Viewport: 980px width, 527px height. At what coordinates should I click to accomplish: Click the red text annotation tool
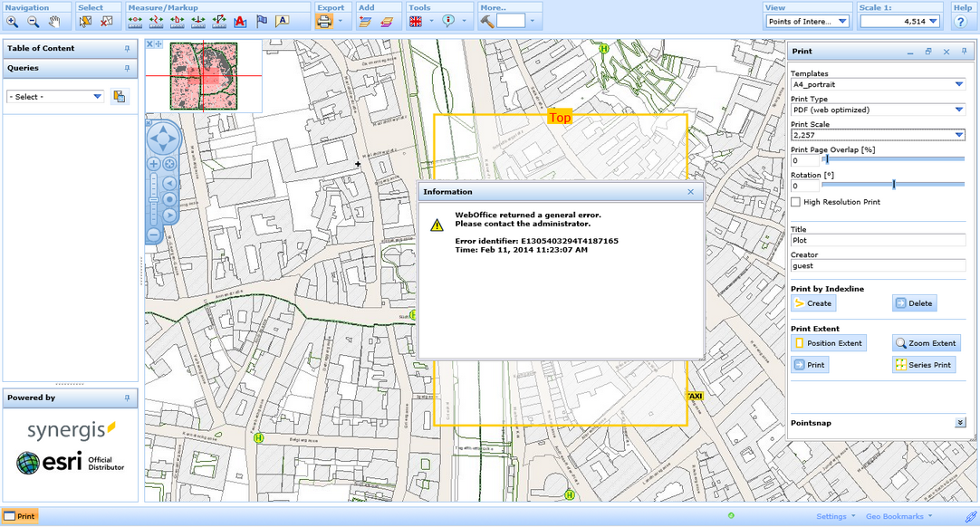(241, 21)
